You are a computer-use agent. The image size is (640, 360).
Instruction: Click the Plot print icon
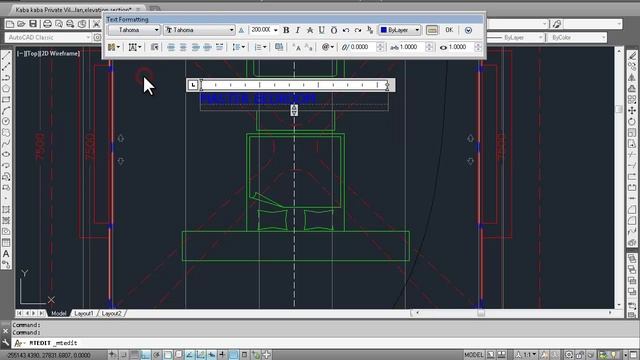point(47,24)
